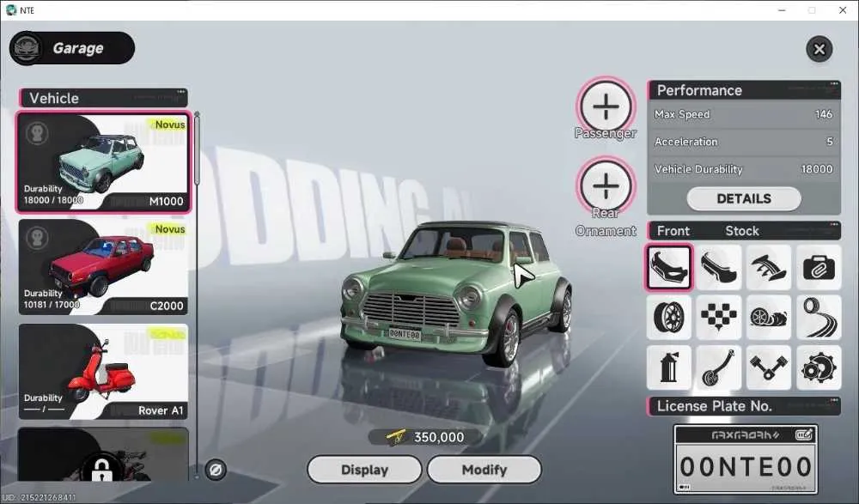Click the Vehicle list header
Viewport: 859px width, 504px height.
click(x=104, y=98)
